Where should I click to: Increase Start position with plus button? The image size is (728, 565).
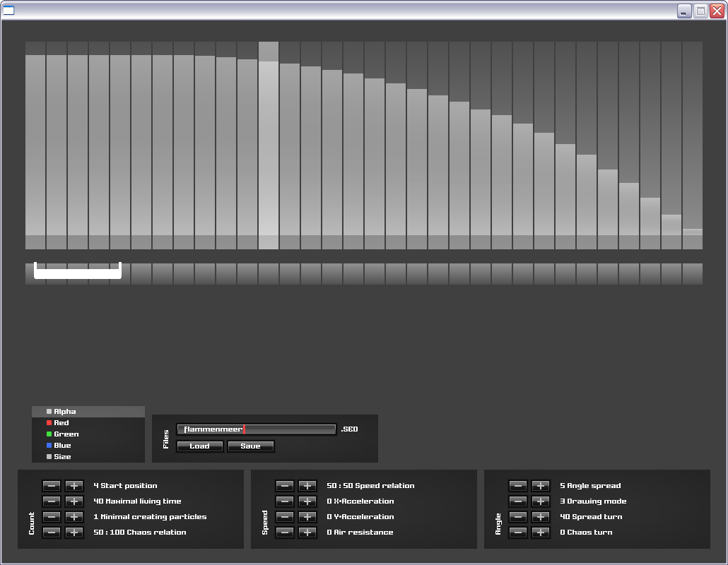[x=74, y=486]
